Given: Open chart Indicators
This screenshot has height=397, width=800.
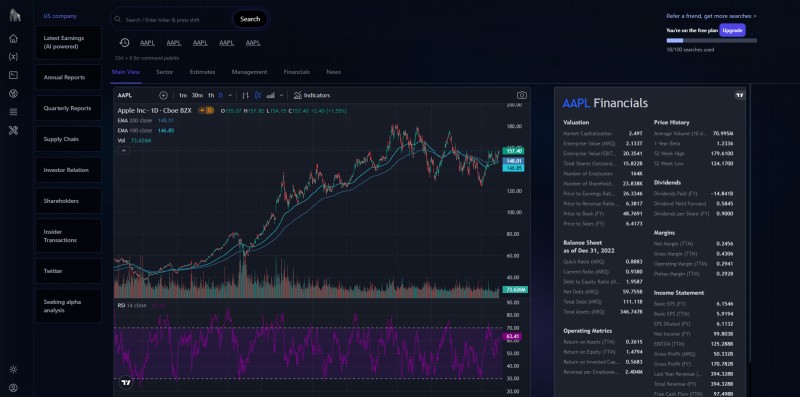Looking at the screenshot, I should tap(312, 95).
